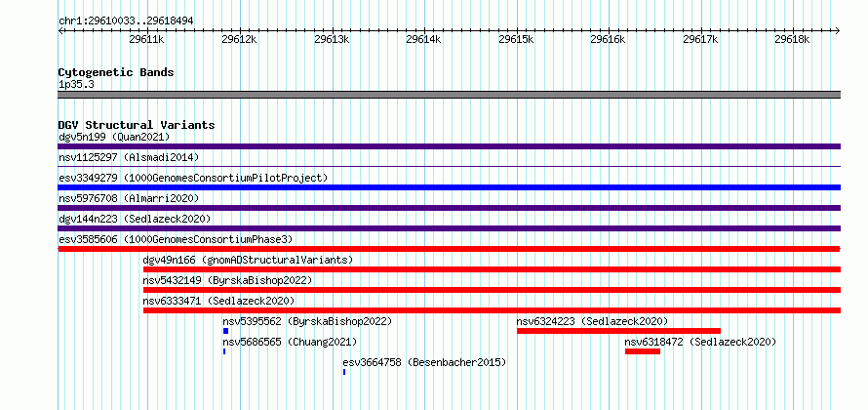Select the dgv144n223 (Sedlazeck2020) purple bar
Image resolution: width=868 pixels, height=410 pixels.
(x=449, y=228)
